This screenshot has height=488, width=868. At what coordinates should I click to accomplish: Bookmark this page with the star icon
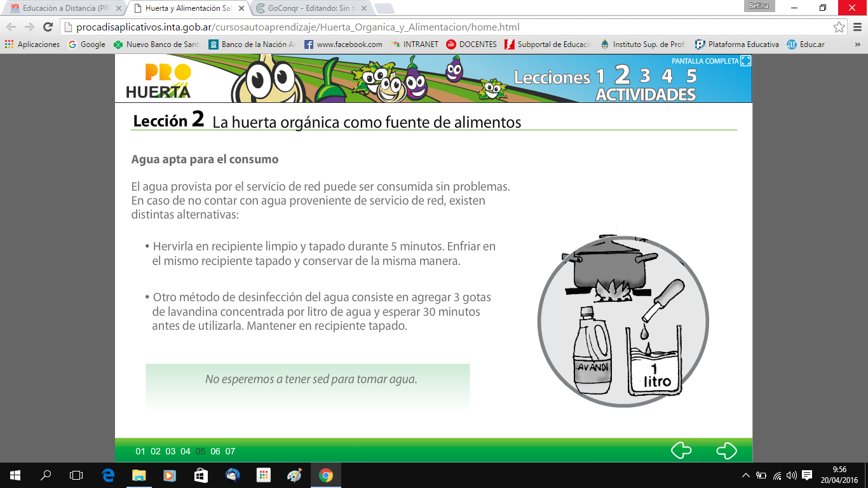click(x=839, y=27)
